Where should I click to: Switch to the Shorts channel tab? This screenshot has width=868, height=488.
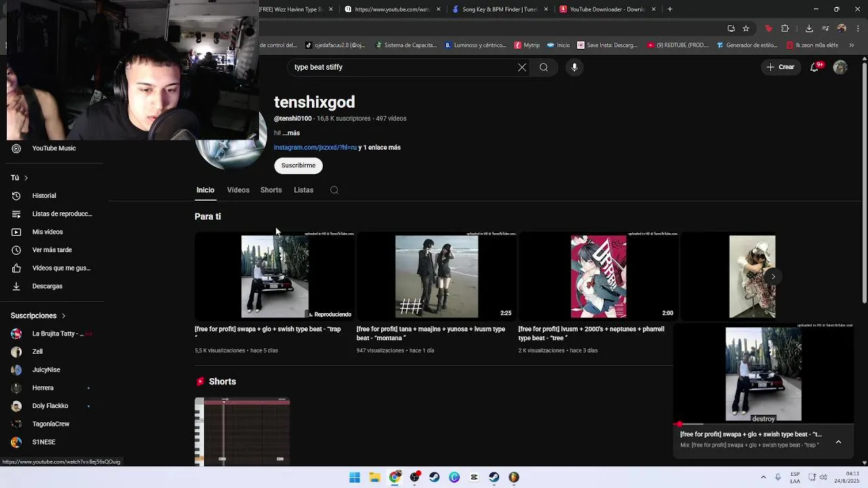(x=271, y=190)
